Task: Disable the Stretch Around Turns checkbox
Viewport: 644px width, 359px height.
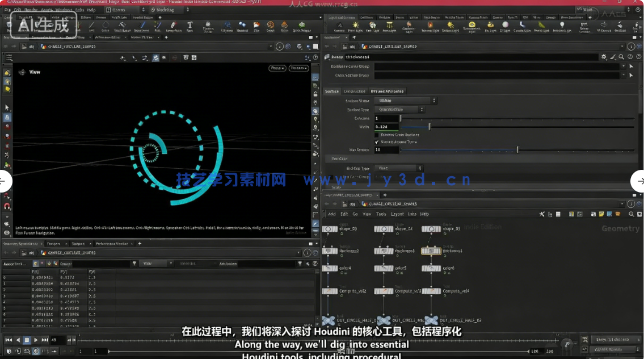Action: (376, 142)
